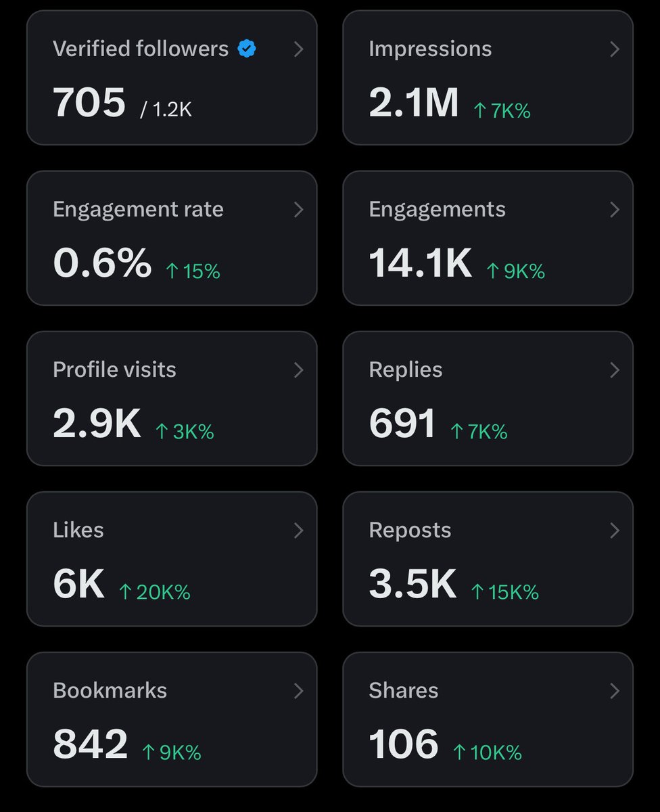The height and width of the screenshot is (812, 660).
Task: Click the blue verified badge icon
Action: coord(247,49)
